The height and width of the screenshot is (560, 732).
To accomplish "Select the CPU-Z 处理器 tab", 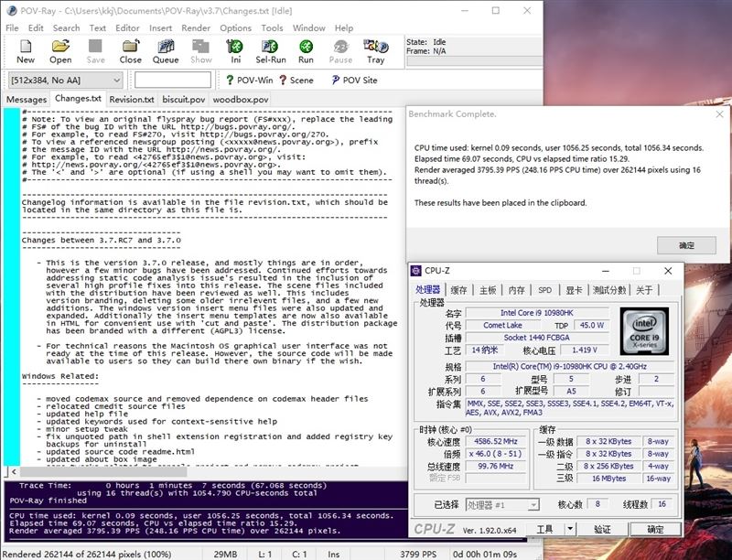I will [427, 289].
